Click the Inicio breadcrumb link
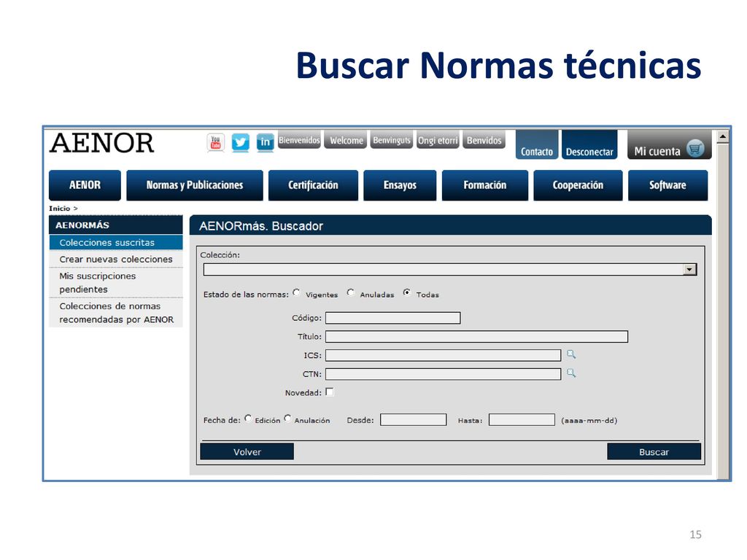This screenshot has height=560, width=747. click(60, 209)
